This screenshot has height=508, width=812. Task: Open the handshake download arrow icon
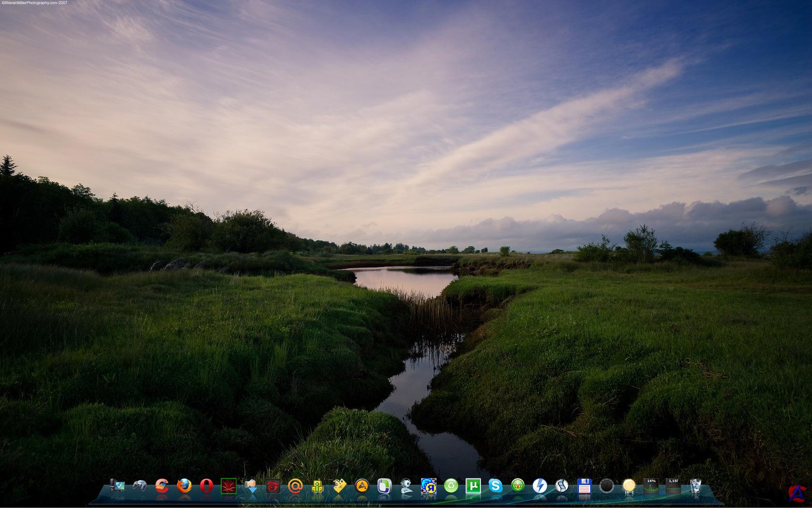[251, 485]
